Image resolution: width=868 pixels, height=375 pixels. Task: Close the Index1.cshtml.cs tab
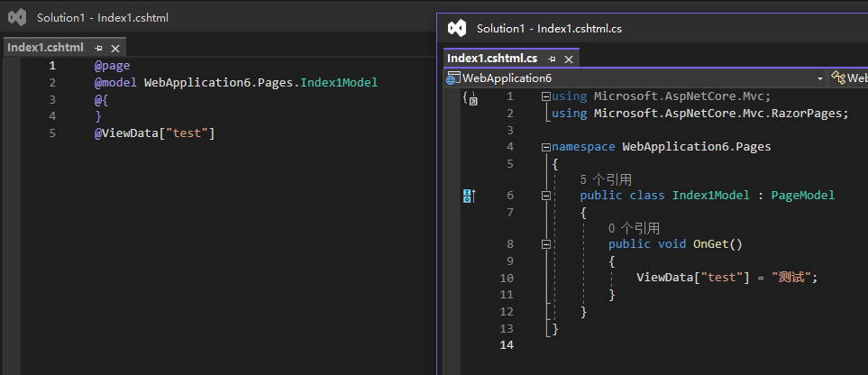click(x=569, y=59)
